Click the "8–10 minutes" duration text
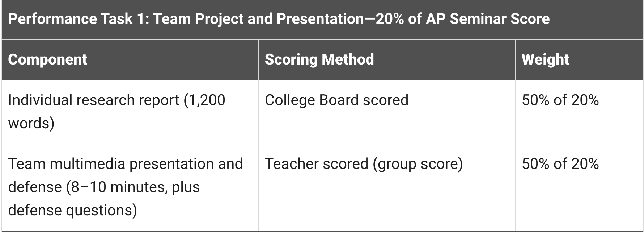The width and height of the screenshot is (644, 232). tap(119, 187)
